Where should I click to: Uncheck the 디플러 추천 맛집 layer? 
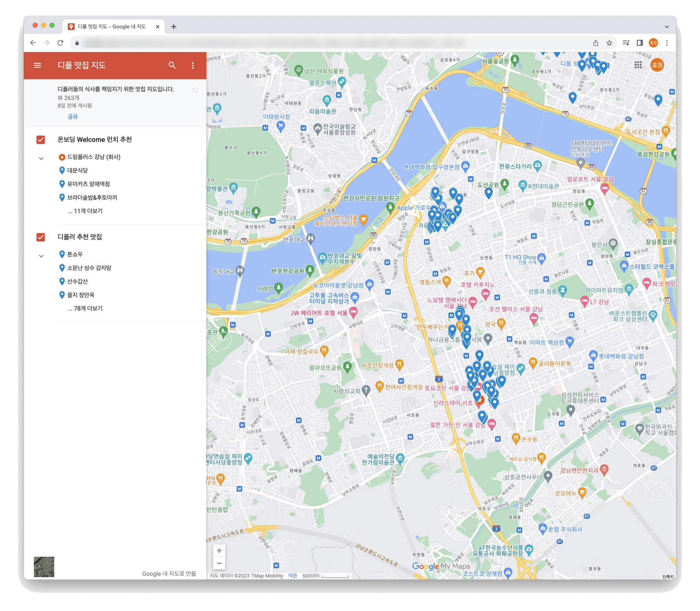click(41, 237)
